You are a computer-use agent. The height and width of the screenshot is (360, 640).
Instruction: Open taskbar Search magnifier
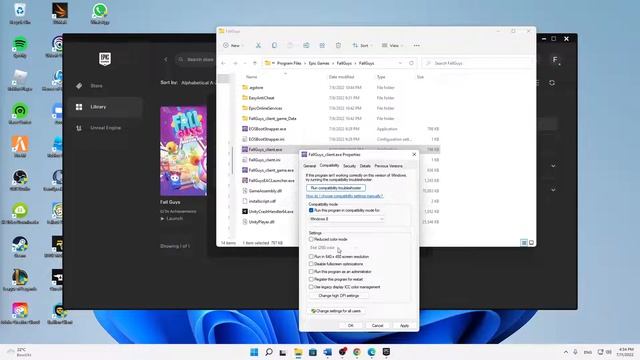[269, 352]
